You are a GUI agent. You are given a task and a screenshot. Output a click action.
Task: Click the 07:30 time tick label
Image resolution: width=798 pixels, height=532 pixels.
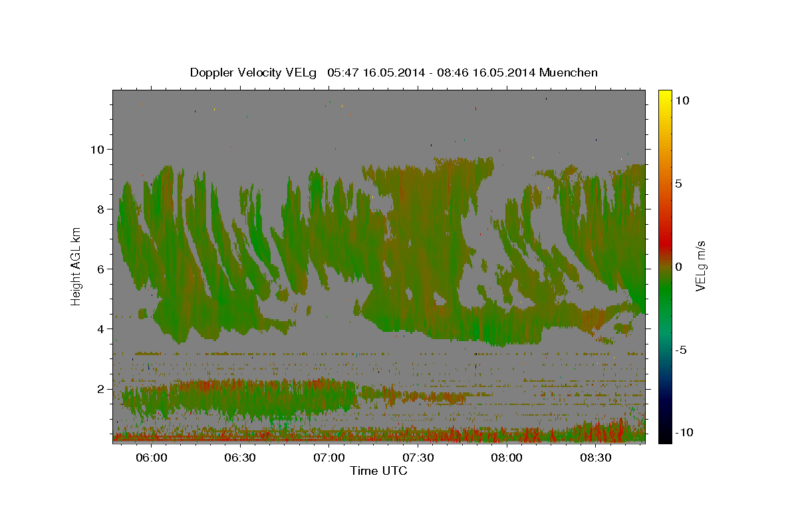418,458
